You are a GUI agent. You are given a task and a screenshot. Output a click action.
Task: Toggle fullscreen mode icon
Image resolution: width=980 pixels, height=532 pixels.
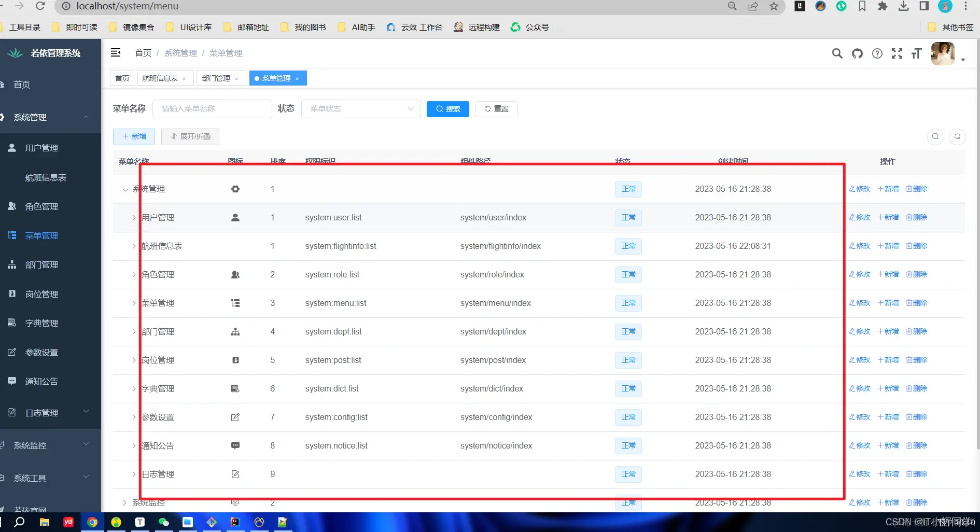[897, 53]
